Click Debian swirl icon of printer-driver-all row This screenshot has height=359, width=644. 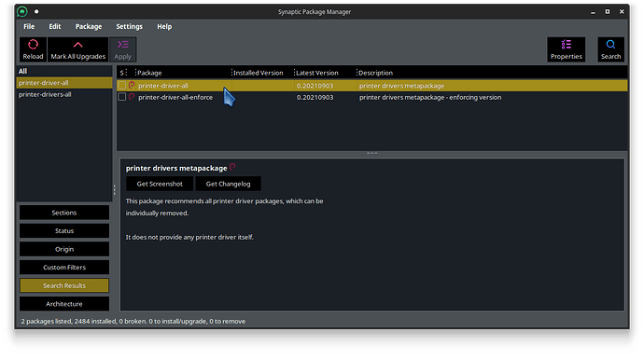coord(132,86)
